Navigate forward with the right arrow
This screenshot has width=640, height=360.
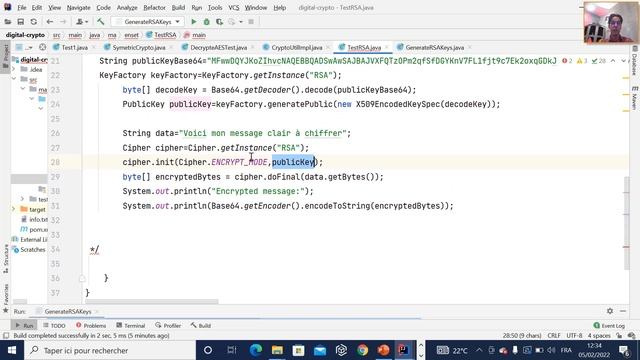click(x=63, y=22)
